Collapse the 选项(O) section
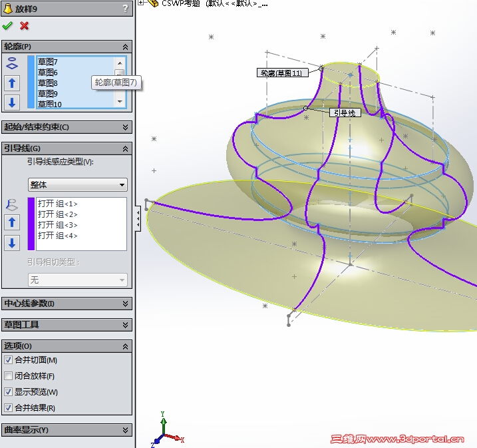 pyautogui.click(x=125, y=346)
